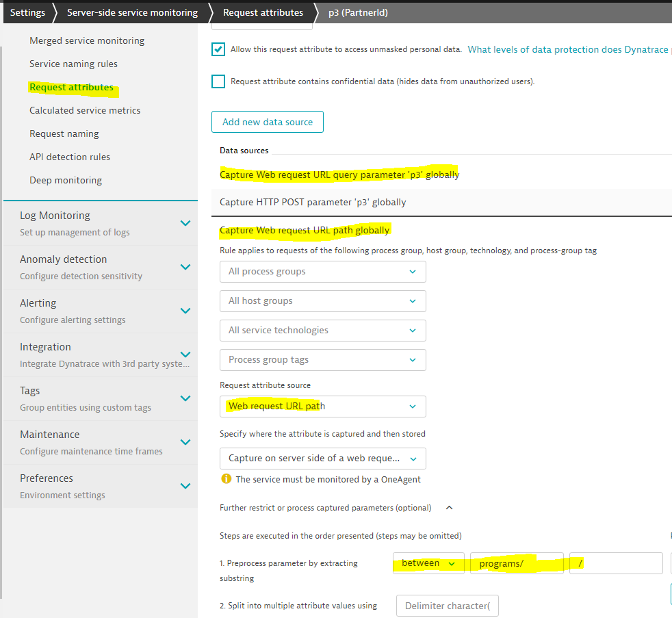Go to Server-side service monitoring breadcrumb
Screen dimensions: 672x618
click(132, 12)
